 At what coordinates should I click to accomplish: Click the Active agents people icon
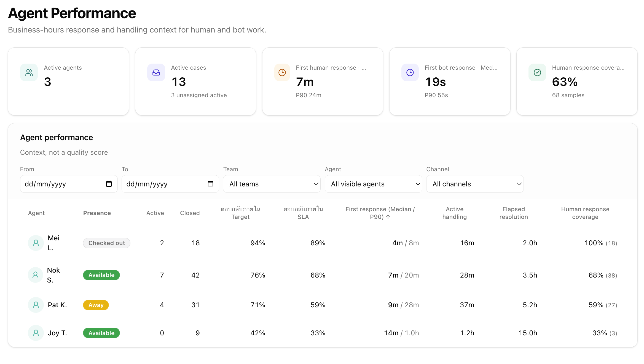coord(29,72)
